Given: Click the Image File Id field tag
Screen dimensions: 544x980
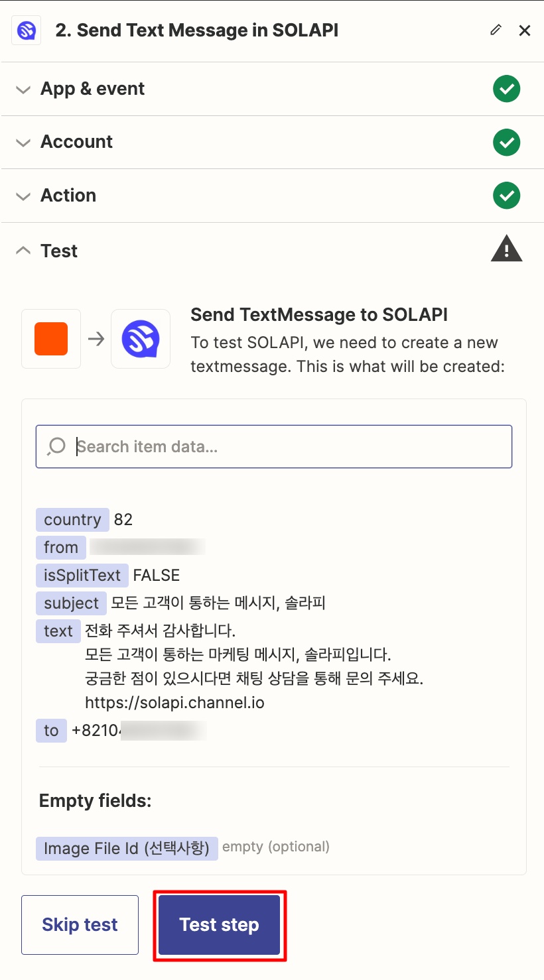Looking at the screenshot, I should 127,847.
